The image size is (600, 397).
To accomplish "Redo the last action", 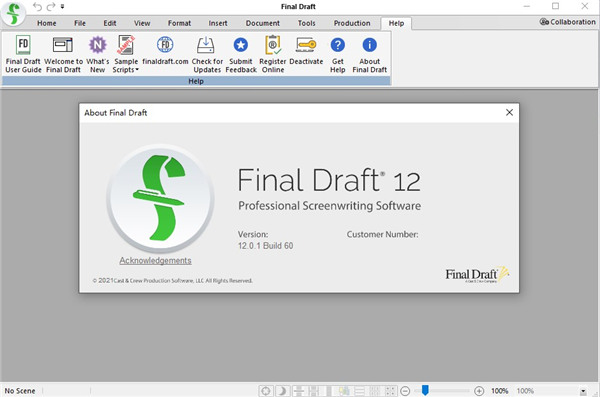I will pos(51,7).
